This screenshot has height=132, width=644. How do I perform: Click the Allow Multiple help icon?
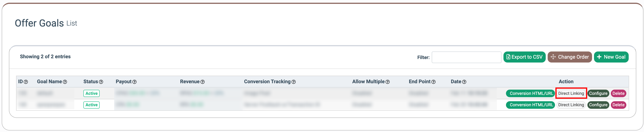[388, 82]
